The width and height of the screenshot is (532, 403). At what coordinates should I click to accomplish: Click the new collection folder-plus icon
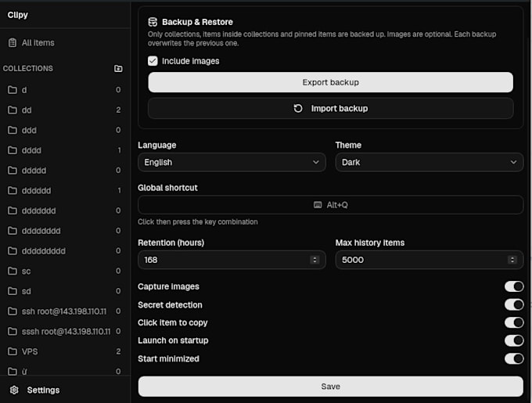(118, 69)
